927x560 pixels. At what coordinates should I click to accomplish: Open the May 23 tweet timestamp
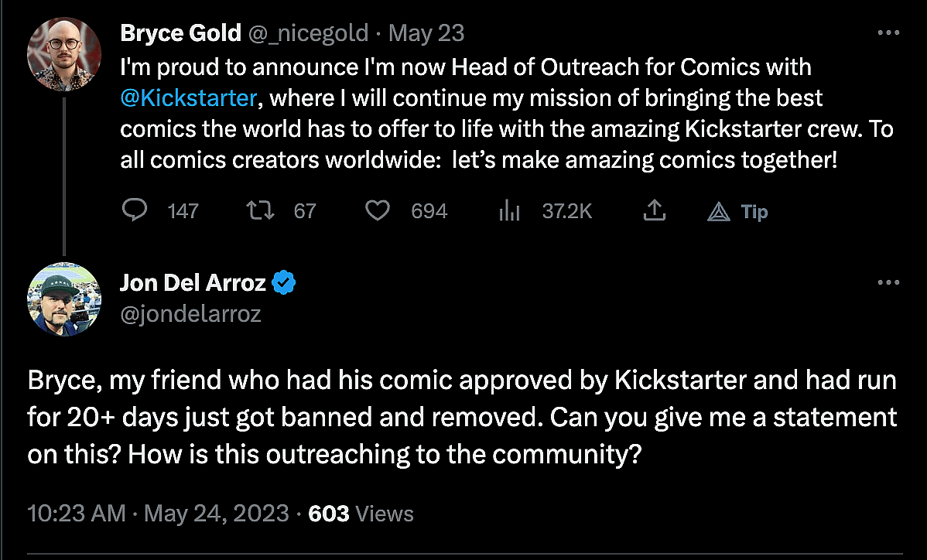tap(426, 33)
